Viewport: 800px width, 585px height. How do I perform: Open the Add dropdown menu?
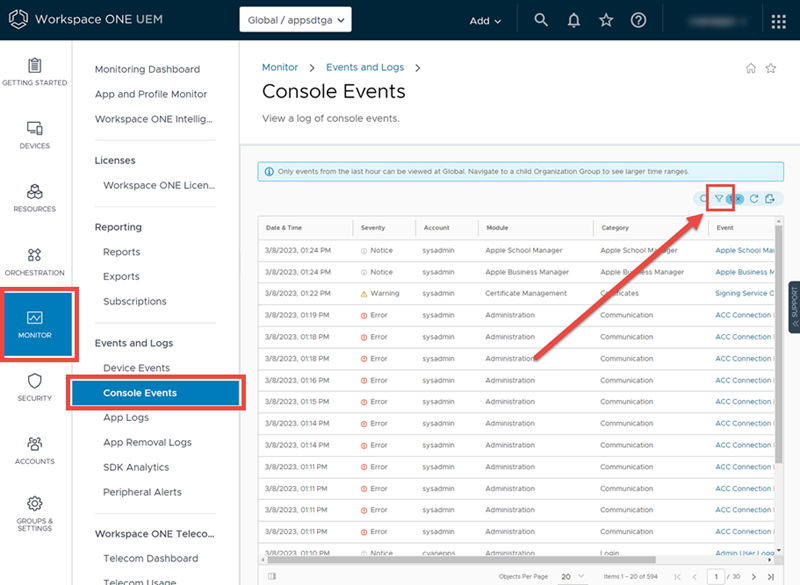pos(485,21)
